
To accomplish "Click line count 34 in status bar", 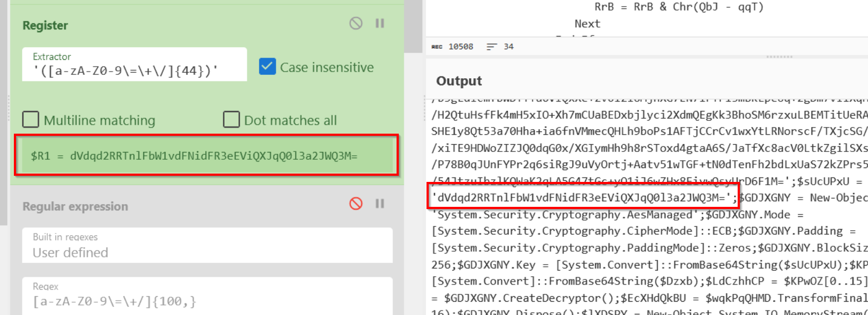I will (509, 47).
